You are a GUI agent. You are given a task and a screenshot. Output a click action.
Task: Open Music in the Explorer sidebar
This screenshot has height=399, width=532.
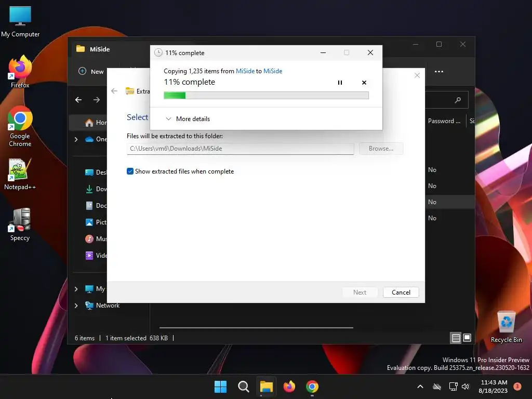pos(96,239)
